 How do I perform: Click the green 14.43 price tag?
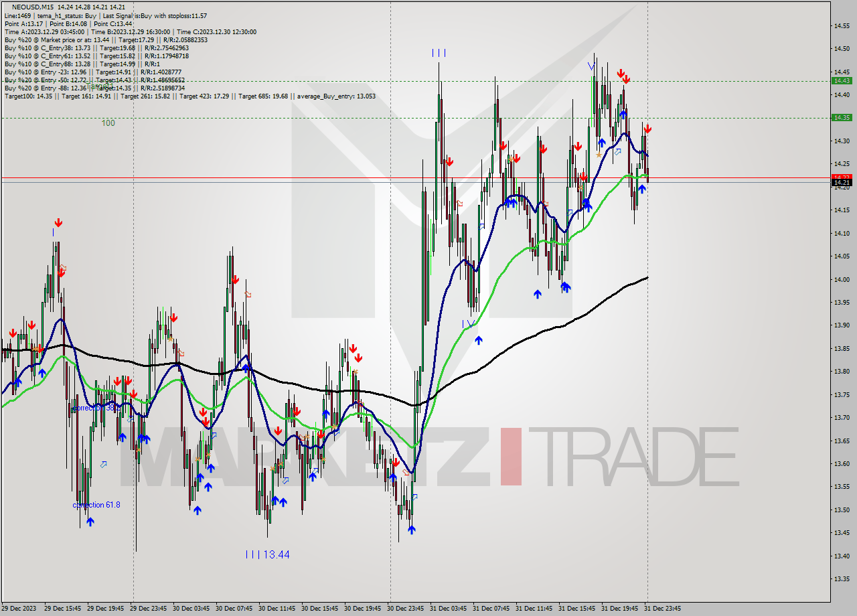[x=842, y=80]
